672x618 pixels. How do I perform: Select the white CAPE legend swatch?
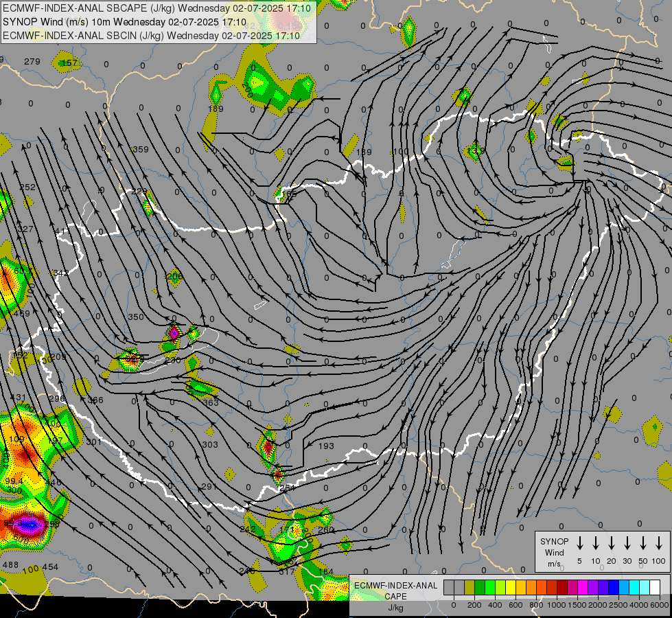pos(656,587)
